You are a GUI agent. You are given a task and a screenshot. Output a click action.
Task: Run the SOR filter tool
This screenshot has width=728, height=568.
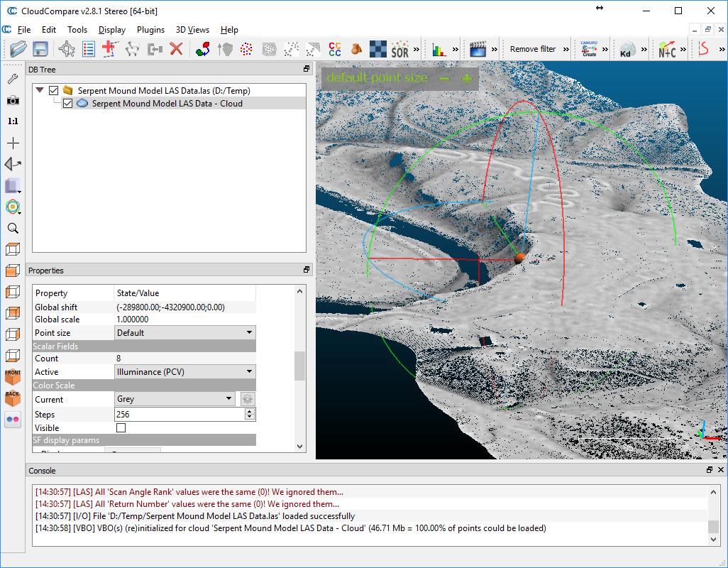coord(399,49)
